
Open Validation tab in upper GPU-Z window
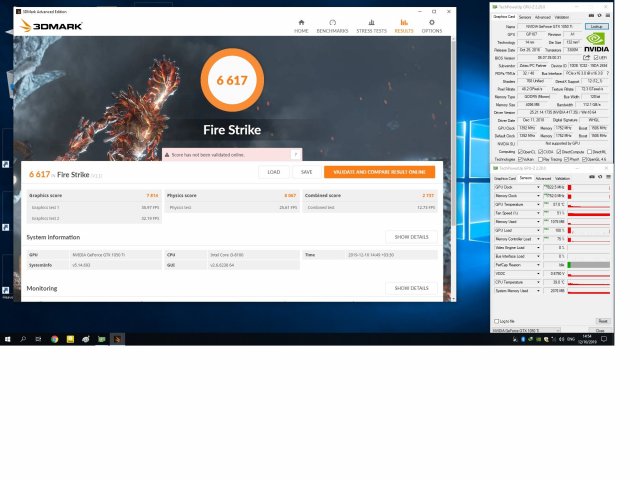562,17
